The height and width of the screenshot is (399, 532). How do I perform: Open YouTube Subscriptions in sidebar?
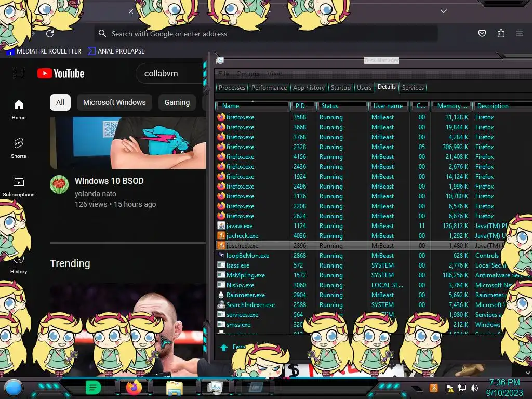click(19, 187)
